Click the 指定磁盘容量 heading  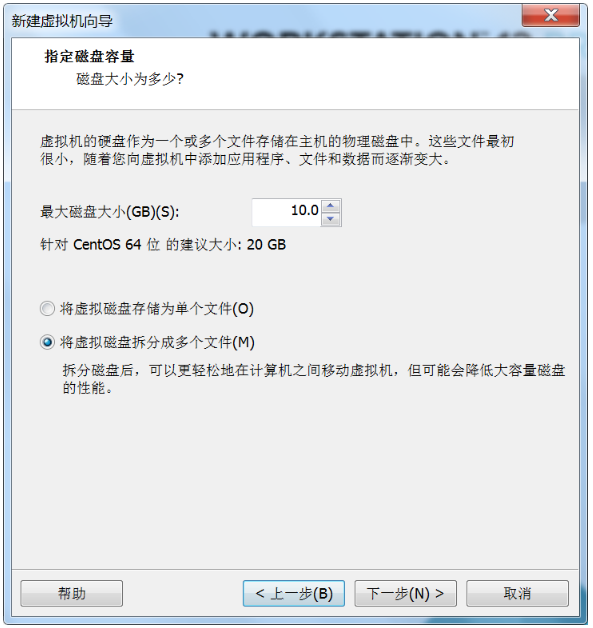pyautogui.click(x=89, y=56)
